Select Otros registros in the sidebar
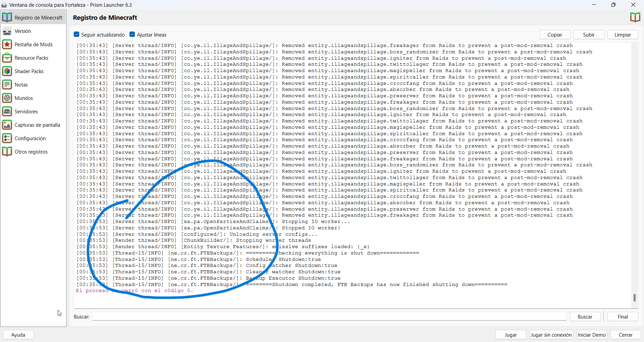 pos(32,152)
